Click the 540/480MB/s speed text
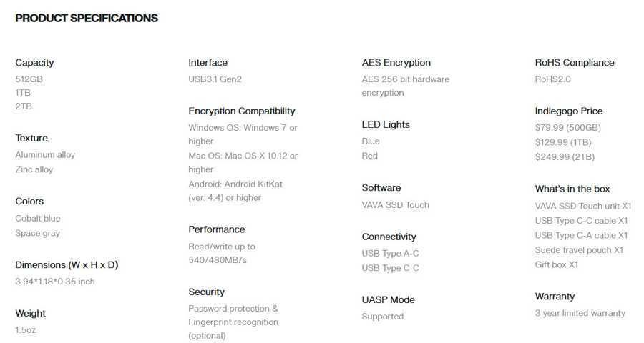The width and height of the screenshot is (644, 343). click(218, 260)
